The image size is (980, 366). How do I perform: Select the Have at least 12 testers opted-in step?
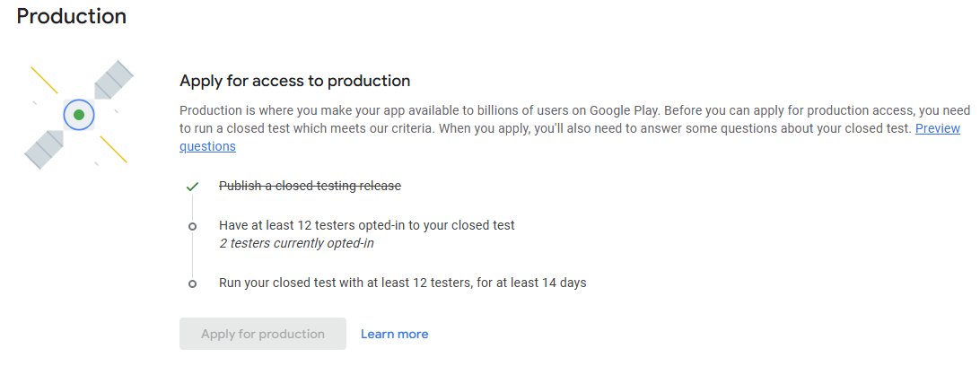tap(367, 225)
